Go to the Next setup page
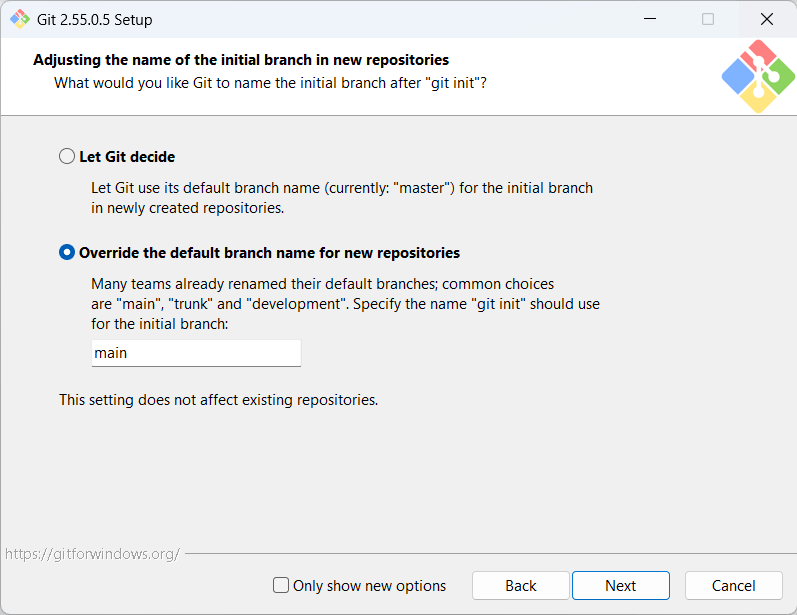The height and width of the screenshot is (615, 797). point(621,586)
